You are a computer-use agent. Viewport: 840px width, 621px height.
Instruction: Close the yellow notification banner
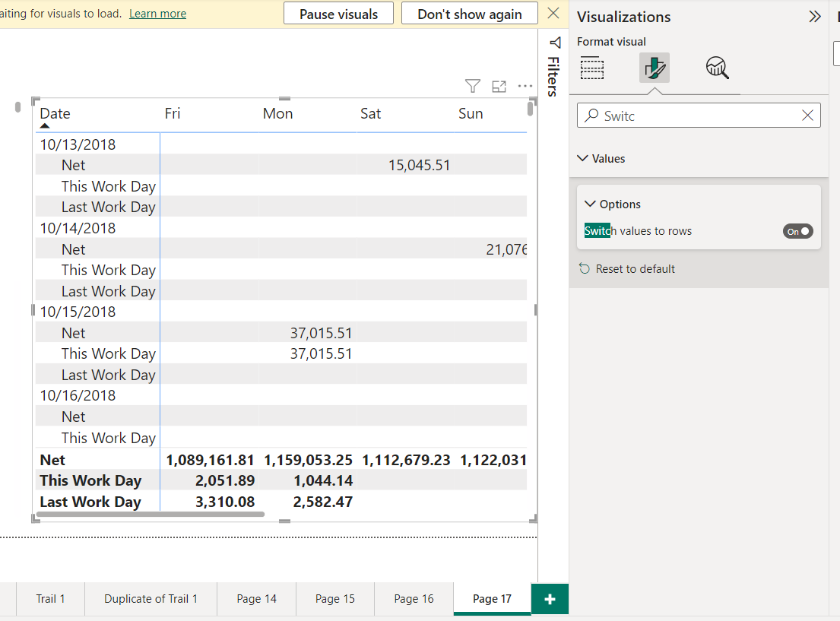pyautogui.click(x=553, y=14)
